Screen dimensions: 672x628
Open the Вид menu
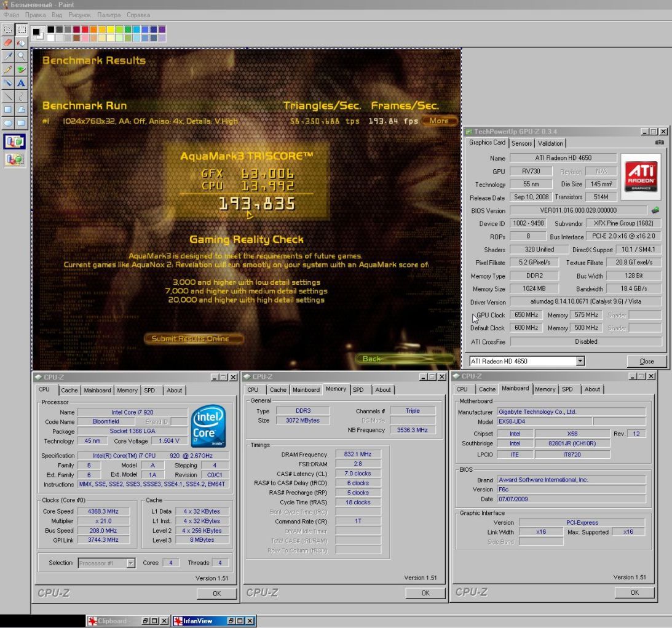pos(57,15)
